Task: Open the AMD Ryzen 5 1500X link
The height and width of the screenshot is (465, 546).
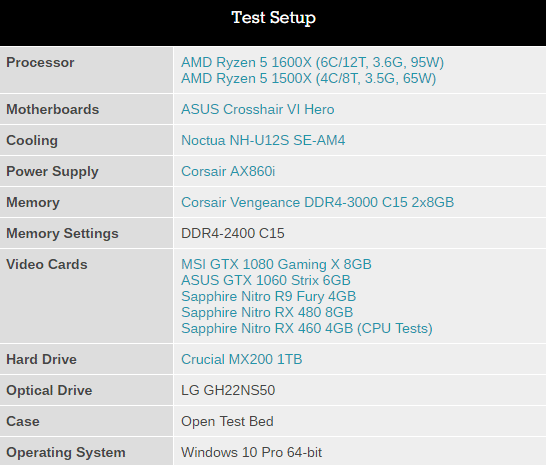Action: click(x=309, y=79)
